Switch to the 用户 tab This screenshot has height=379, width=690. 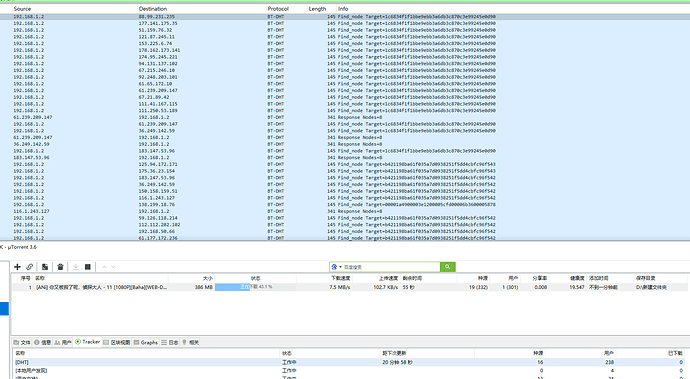coord(63,342)
